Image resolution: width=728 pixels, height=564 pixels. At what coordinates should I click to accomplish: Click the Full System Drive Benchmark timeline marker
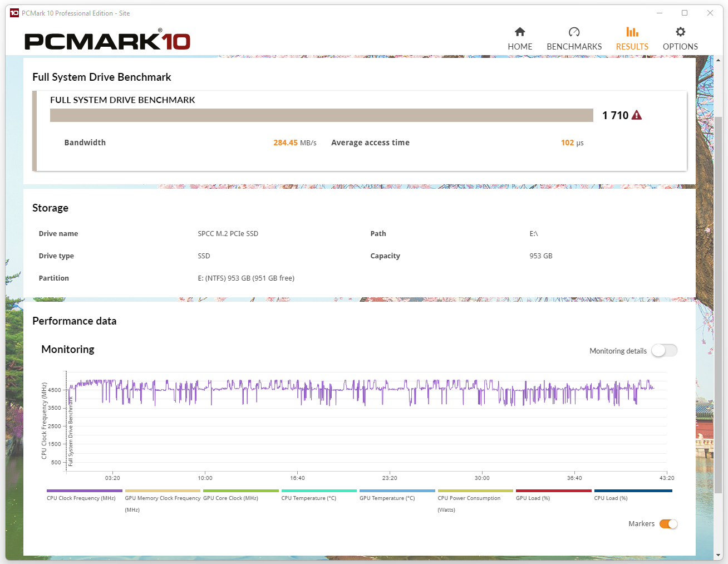71,431
